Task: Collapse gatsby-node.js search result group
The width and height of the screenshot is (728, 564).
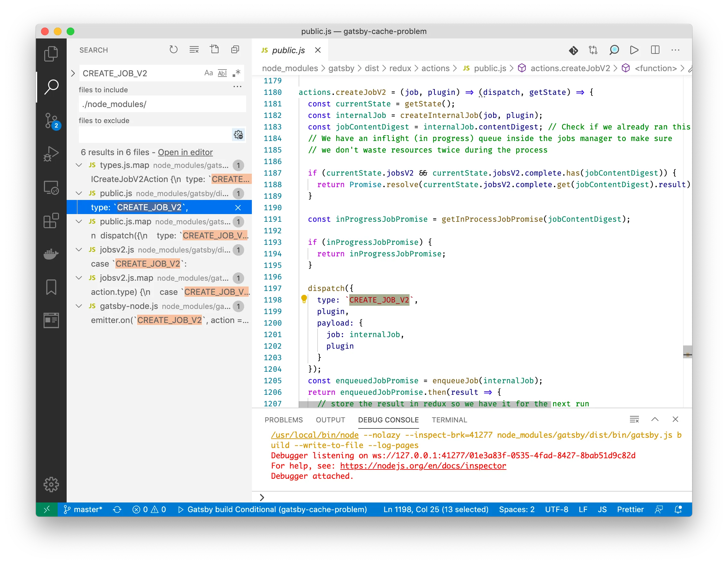Action: click(79, 306)
